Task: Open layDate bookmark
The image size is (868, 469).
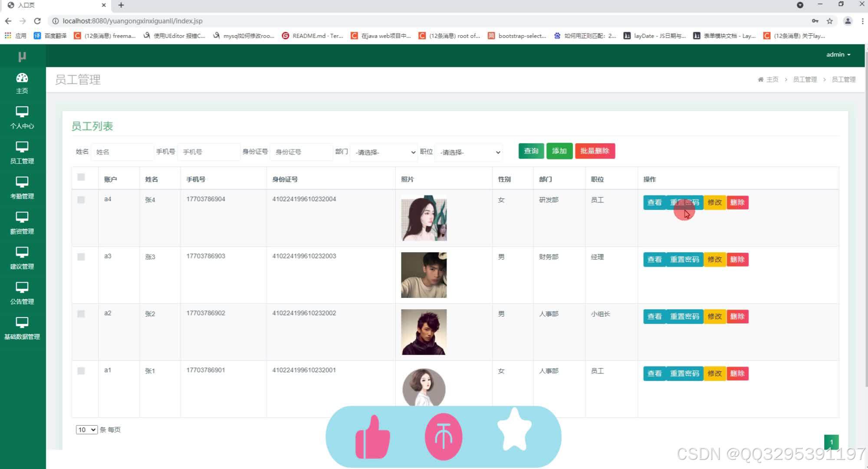Action: click(654, 36)
